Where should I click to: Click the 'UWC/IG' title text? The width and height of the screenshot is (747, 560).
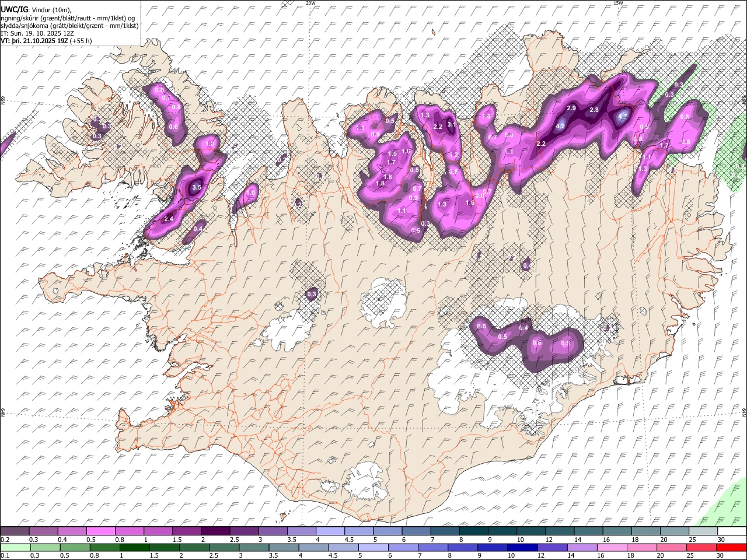point(14,9)
